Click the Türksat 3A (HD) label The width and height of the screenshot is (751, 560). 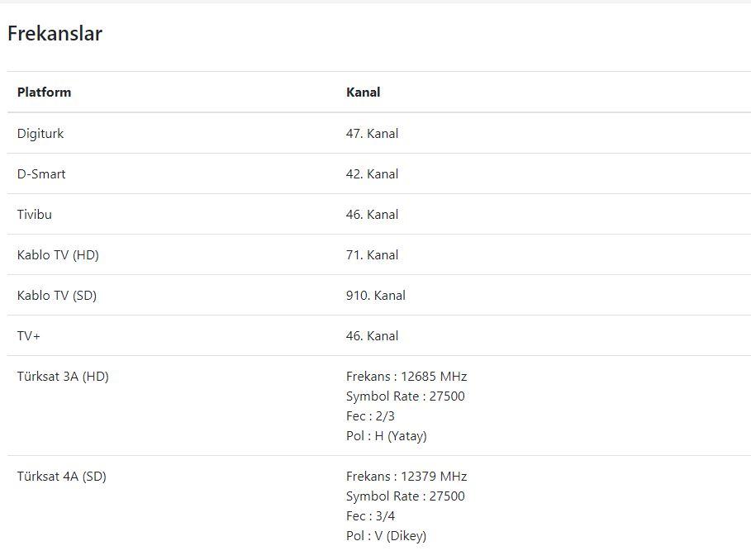pyautogui.click(x=63, y=377)
